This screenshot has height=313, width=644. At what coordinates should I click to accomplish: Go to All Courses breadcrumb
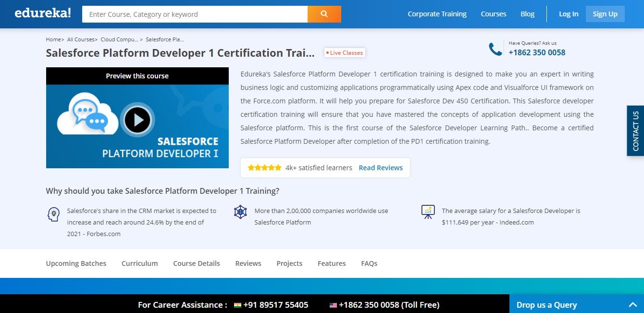[x=81, y=39]
